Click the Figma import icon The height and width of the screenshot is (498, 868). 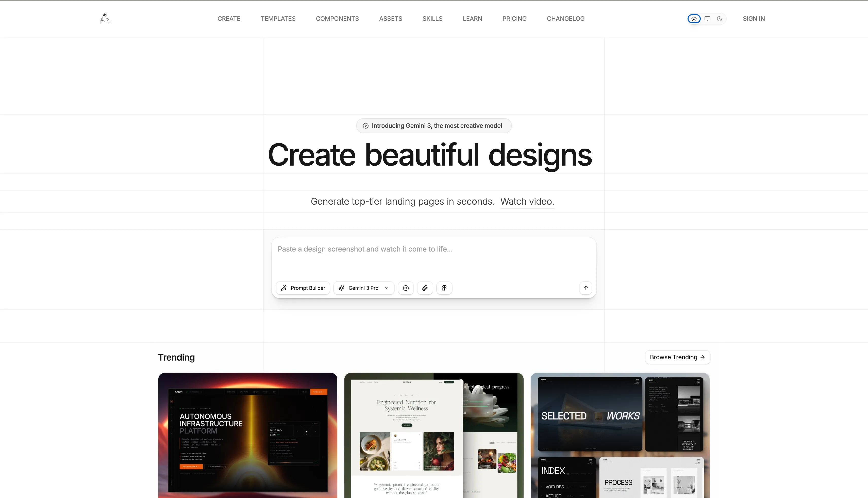444,288
